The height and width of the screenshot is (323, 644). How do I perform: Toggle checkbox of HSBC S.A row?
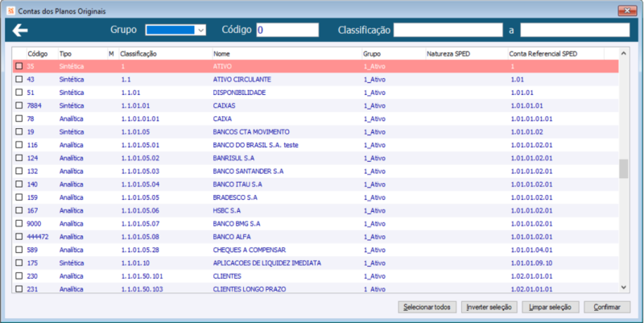(x=19, y=210)
